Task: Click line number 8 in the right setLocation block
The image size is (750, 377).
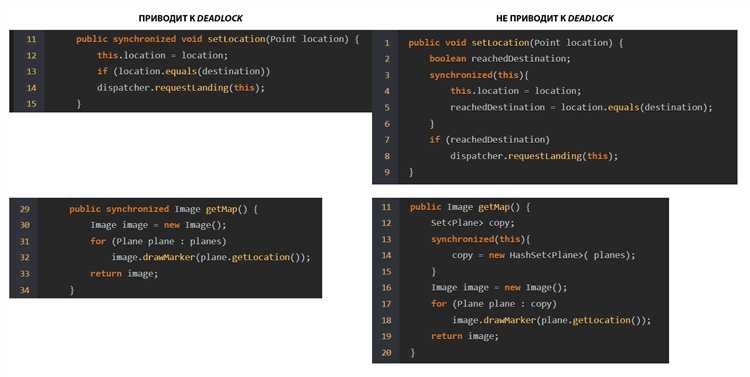Action: point(387,156)
